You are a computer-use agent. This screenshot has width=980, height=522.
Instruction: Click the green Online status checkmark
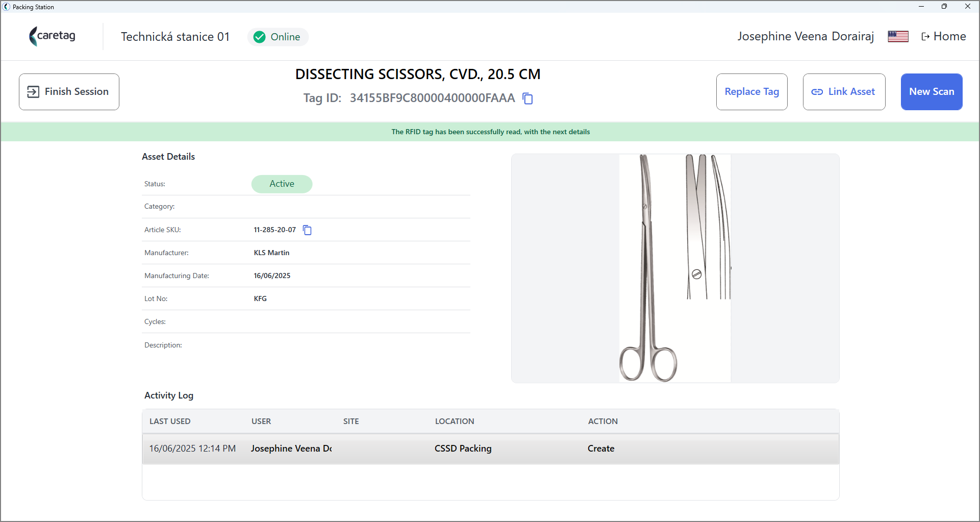260,37
